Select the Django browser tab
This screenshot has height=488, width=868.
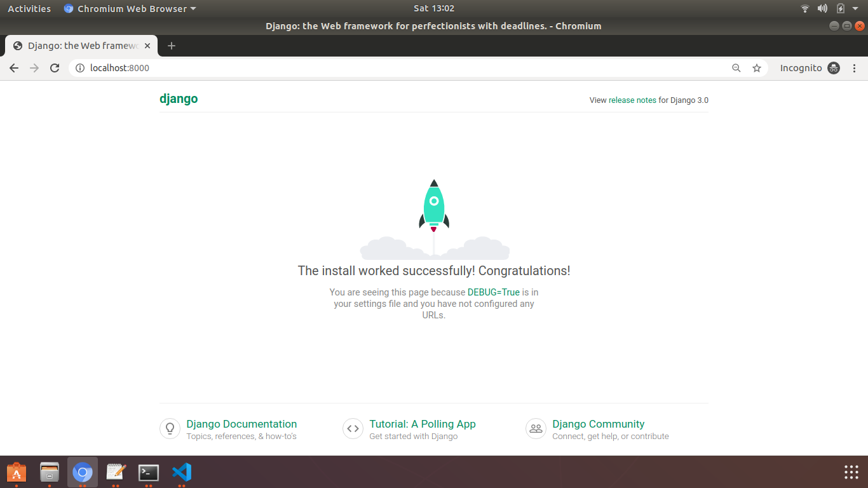pyautogui.click(x=81, y=46)
